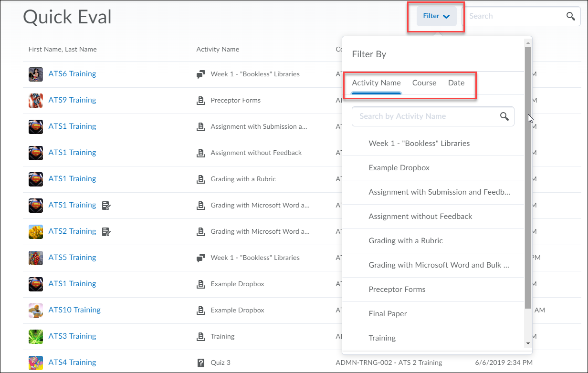Click the discussion icon beside Week 1 - "Bookless" Libraries

click(200, 74)
